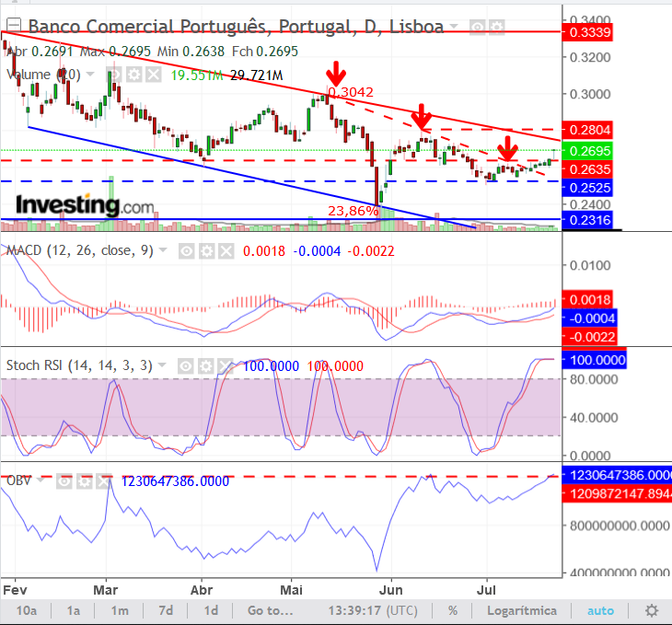Click the blue 0.2316 price label
This screenshot has height=625, width=672.
pos(587,220)
